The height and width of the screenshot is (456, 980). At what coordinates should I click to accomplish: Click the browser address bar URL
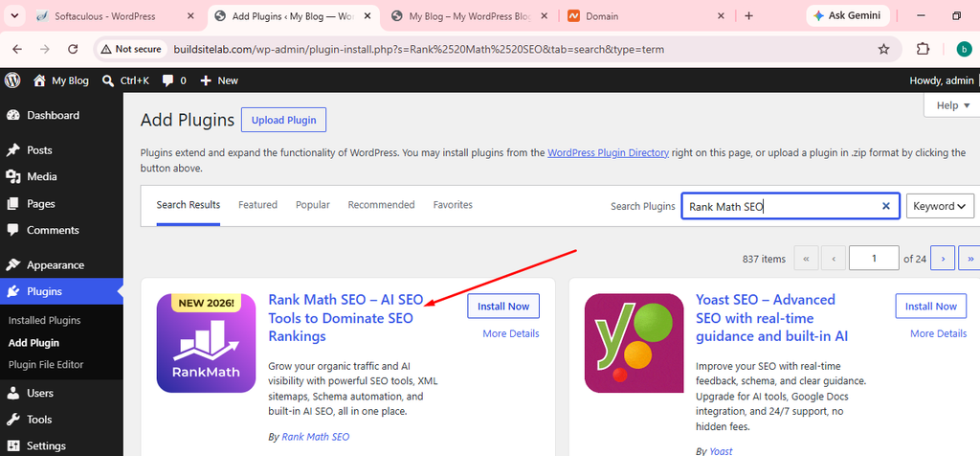(x=419, y=50)
